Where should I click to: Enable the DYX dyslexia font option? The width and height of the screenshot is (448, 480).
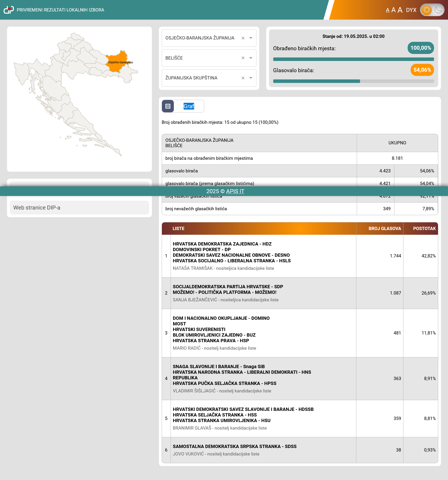click(x=411, y=10)
